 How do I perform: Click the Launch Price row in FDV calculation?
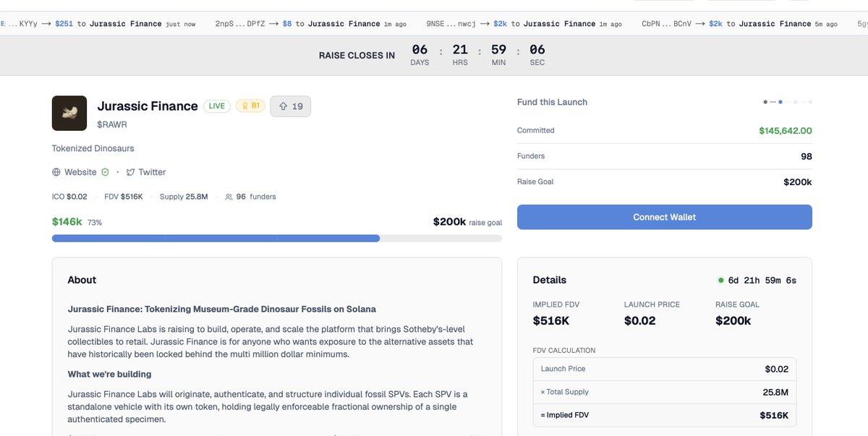point(664,369)
